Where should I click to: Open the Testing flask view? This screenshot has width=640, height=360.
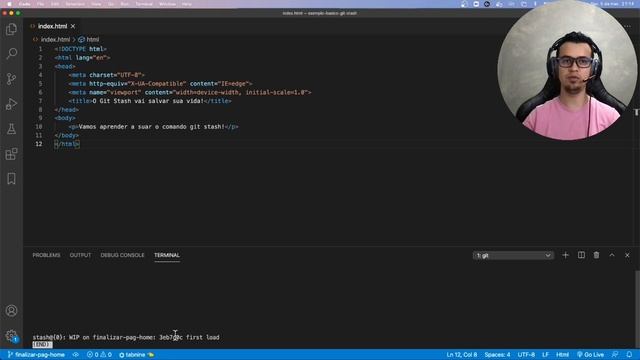pyautogui.click(x=11, y=129)
